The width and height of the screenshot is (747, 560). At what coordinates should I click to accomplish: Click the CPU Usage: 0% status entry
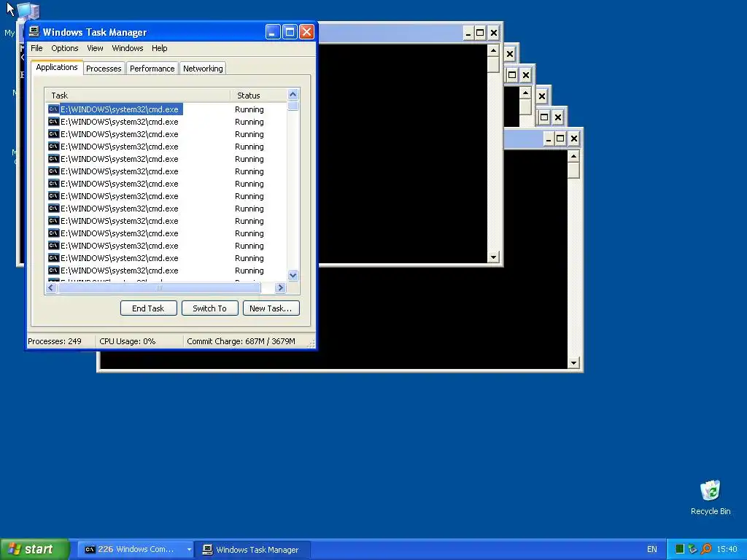[127, 341]
